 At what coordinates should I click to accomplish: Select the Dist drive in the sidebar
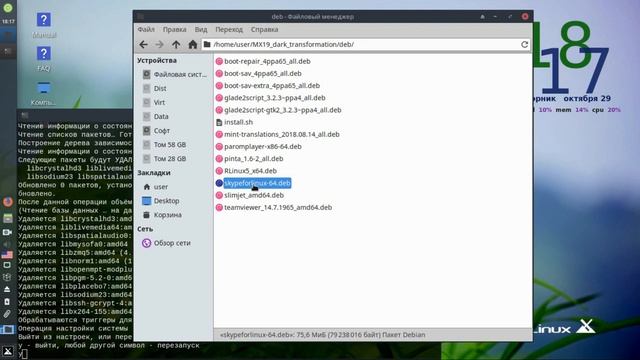pyautogui.click(x=160, y=88)
